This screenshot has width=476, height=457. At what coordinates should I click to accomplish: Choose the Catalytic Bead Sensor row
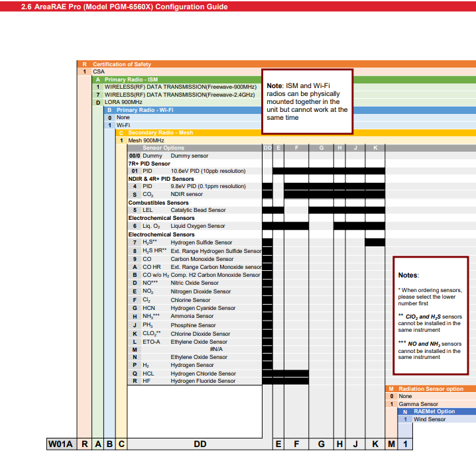point(198,210)
